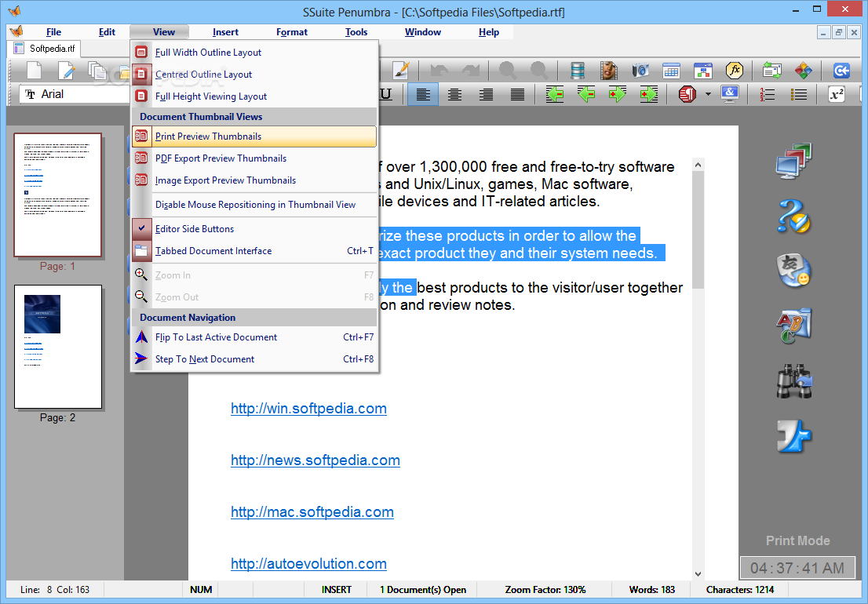
Task: Click Zoom Factor 130% in status bar
Action: point(545,590)
